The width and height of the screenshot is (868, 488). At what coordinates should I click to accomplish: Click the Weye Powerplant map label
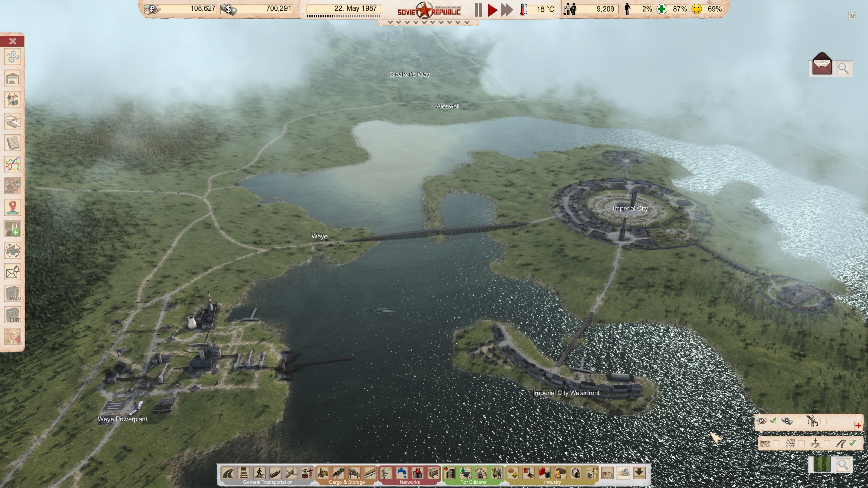[122, 419]
